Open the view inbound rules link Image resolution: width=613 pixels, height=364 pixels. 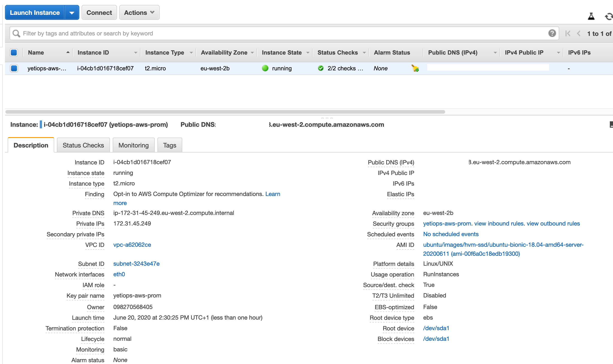coord(499,223)
